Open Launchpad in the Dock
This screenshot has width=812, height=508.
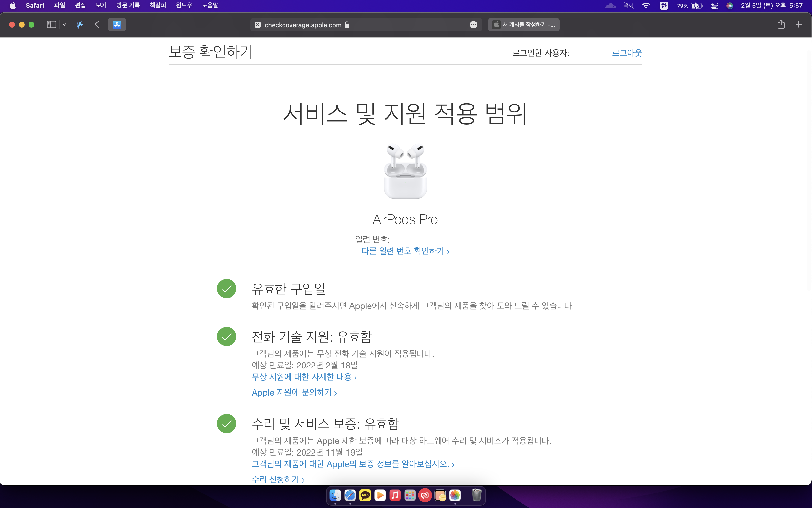pyautogui.click(x=410, y=495)
